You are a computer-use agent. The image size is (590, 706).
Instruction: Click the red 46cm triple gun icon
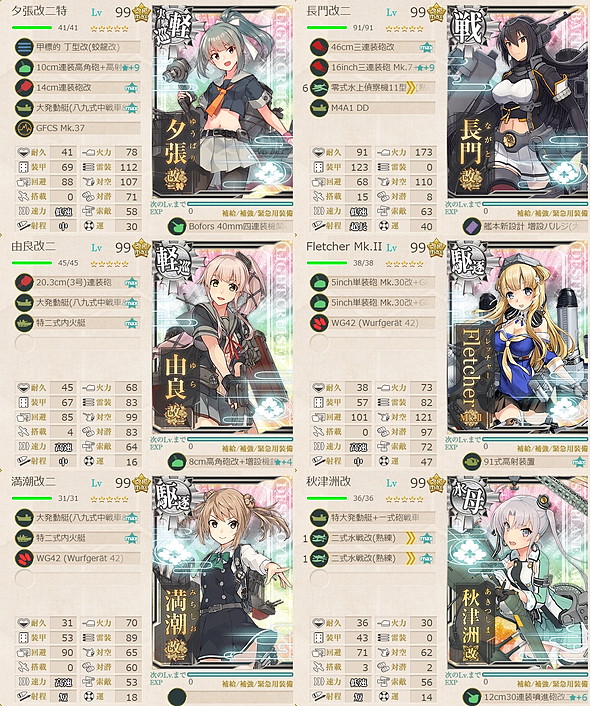(x=319, y=47)
